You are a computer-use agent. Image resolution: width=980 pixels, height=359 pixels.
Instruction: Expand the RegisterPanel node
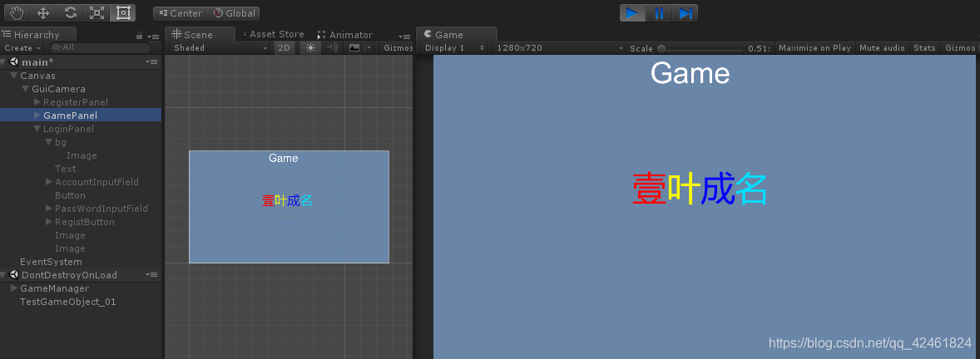coord(37,101)
